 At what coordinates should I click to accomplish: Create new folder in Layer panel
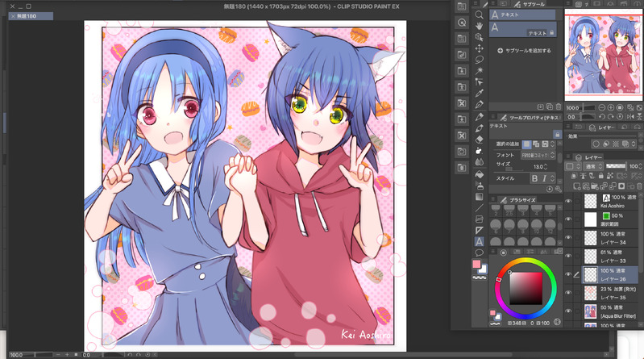click(595, 186)
